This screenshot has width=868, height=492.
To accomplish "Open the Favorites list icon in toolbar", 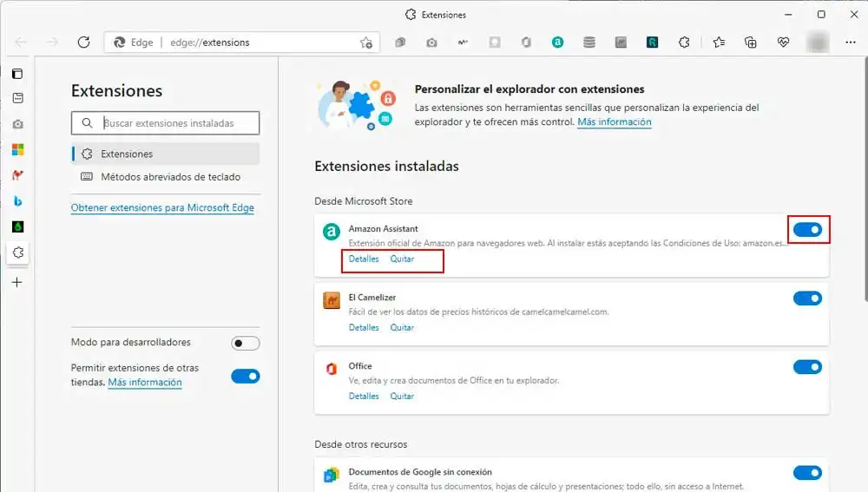I will tap(719, 42).
